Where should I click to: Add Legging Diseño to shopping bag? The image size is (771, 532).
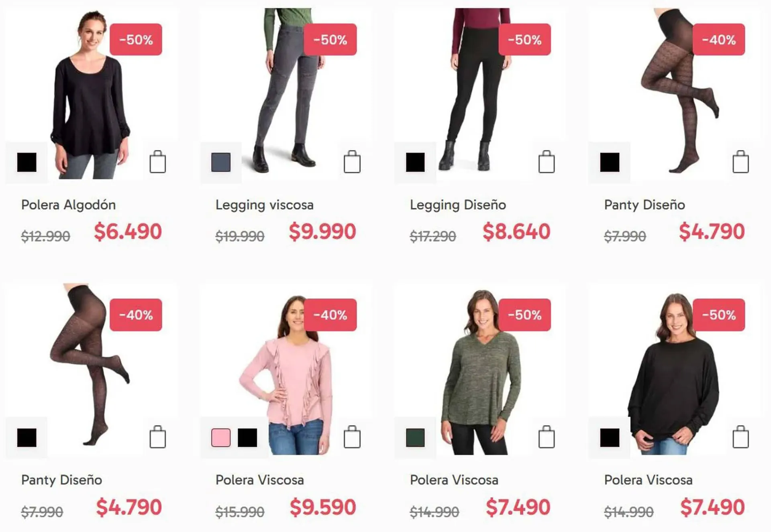click(546, 162)
